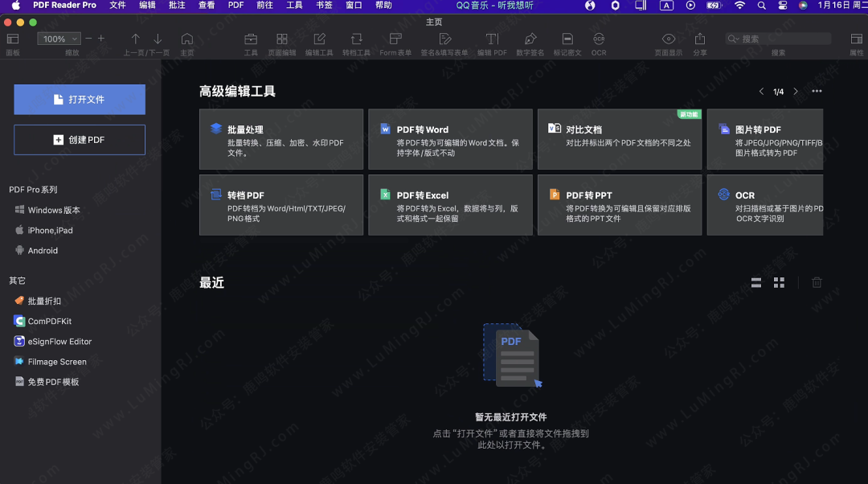Open the 帮助 menu

(x=383, y=6)
